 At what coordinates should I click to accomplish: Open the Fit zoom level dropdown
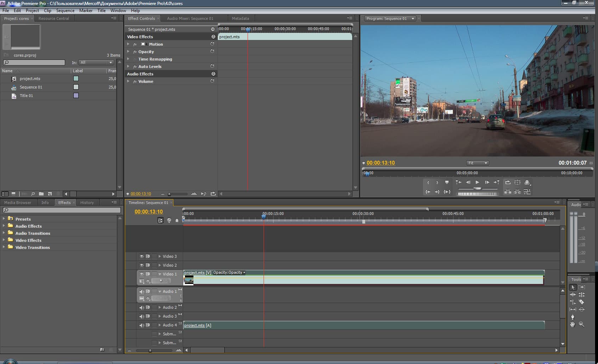coord(477,163)
